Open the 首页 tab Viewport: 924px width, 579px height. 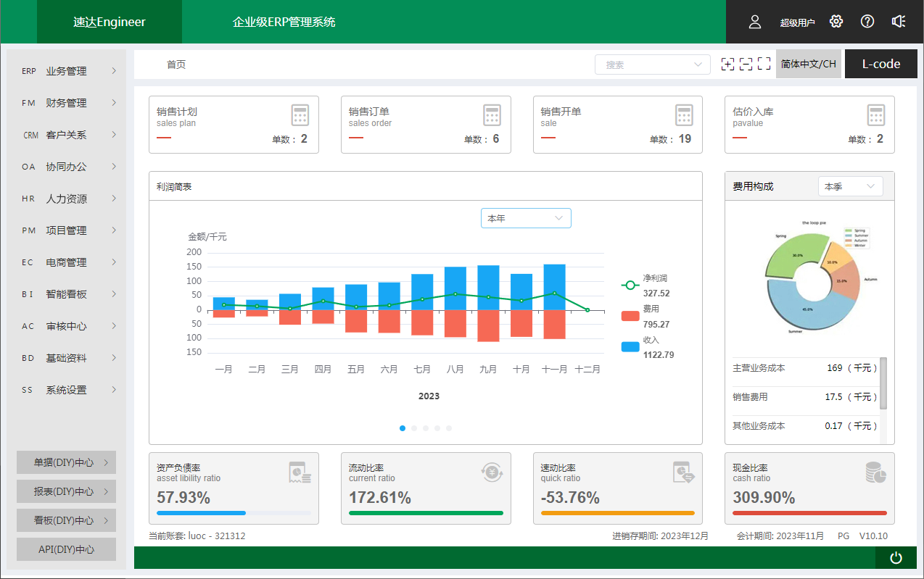tap(176, 64)
